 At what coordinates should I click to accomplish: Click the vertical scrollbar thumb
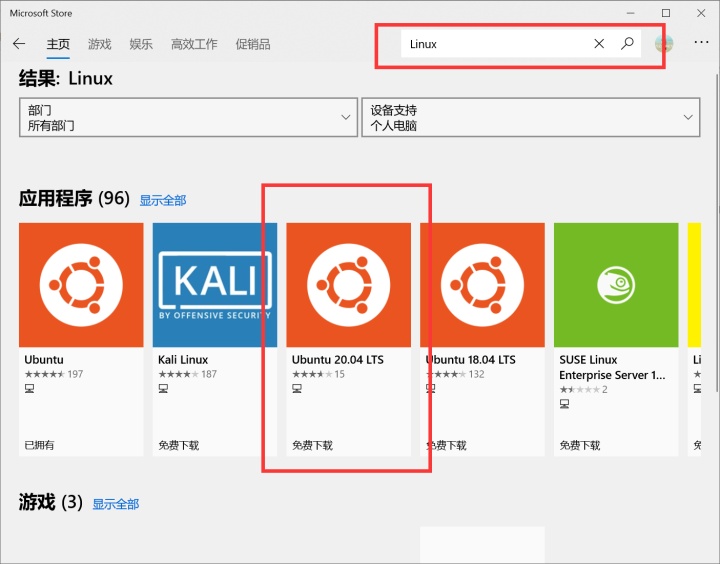pos(717,232)
